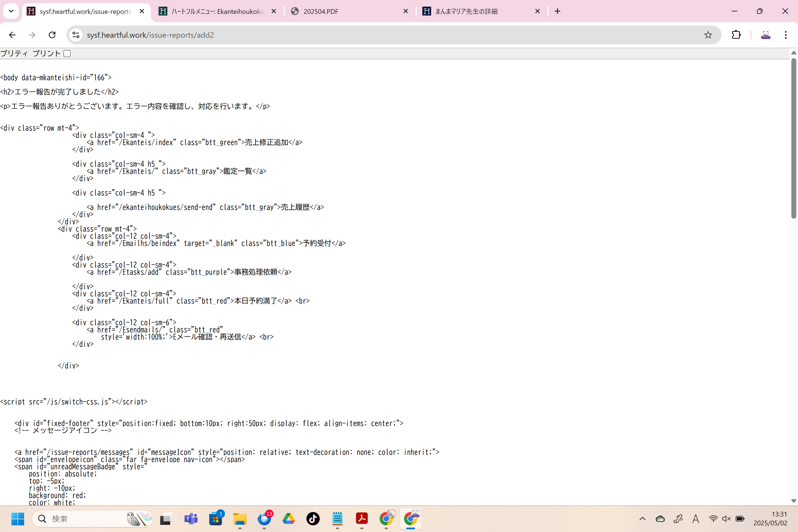Show hidden system tray icons
The width and height of the screenshot is (798, 532).
click(x=642, y=518)
